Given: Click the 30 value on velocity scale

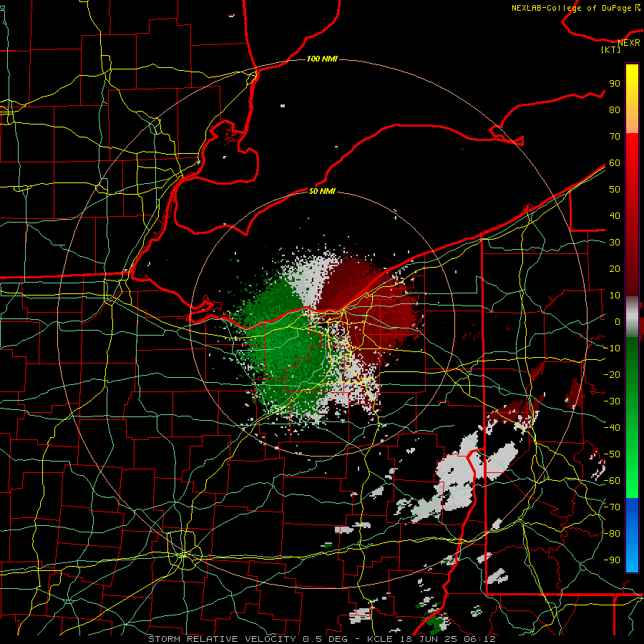Looking at the screenshot, I should click(x=615, y=243).
